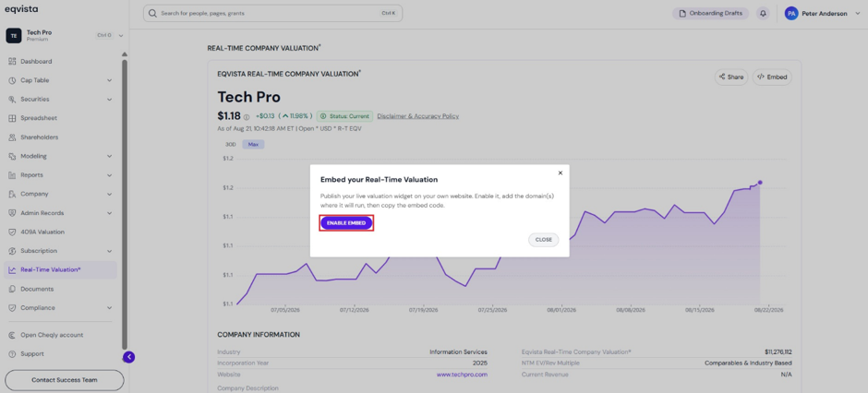
Task: Open 409A Valuation menu item
Action: 61,232
